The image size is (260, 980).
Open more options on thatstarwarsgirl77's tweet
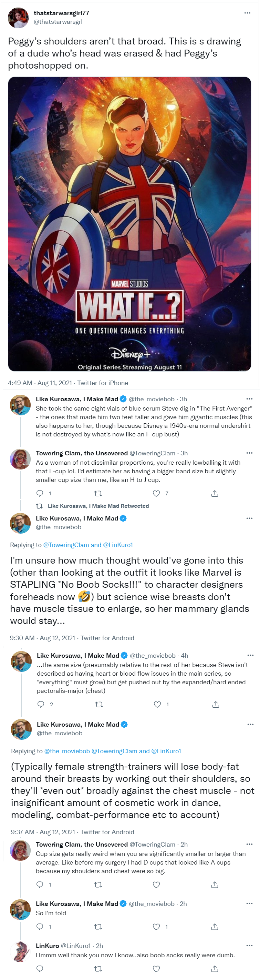pos(247,13)
